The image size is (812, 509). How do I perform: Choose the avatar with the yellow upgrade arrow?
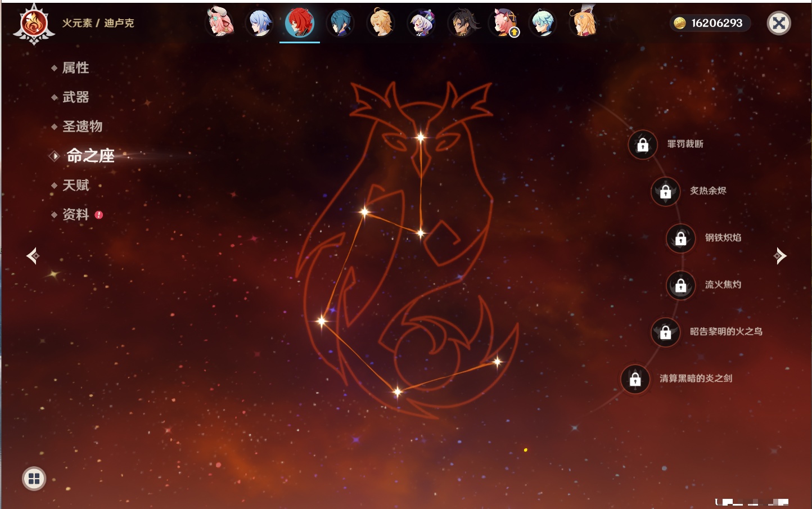pos(504,23)
